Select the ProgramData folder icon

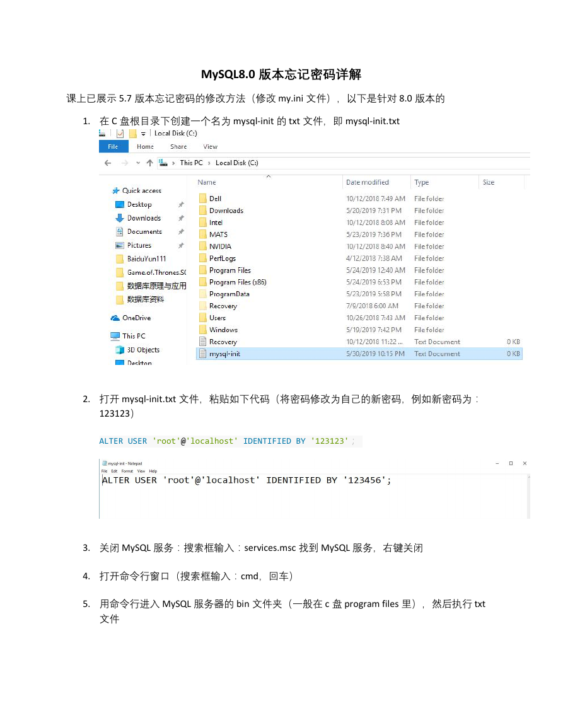click(x=202, y=294)
